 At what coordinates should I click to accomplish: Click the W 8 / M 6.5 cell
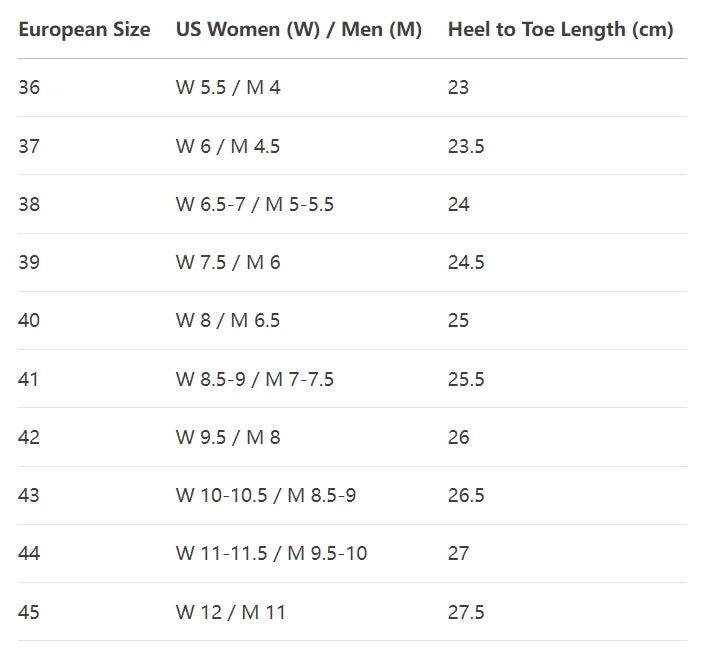coord(228,320)
